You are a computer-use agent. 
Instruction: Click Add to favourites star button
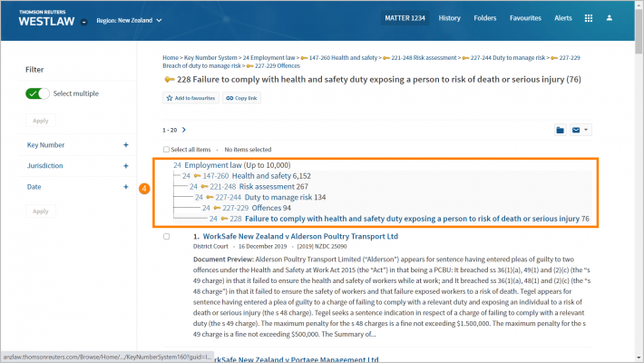click(x=190, y=98)
